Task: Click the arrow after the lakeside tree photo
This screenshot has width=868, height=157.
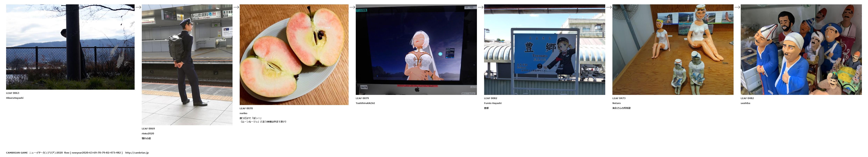Action: pyautogui.click(x=138, y=7)
